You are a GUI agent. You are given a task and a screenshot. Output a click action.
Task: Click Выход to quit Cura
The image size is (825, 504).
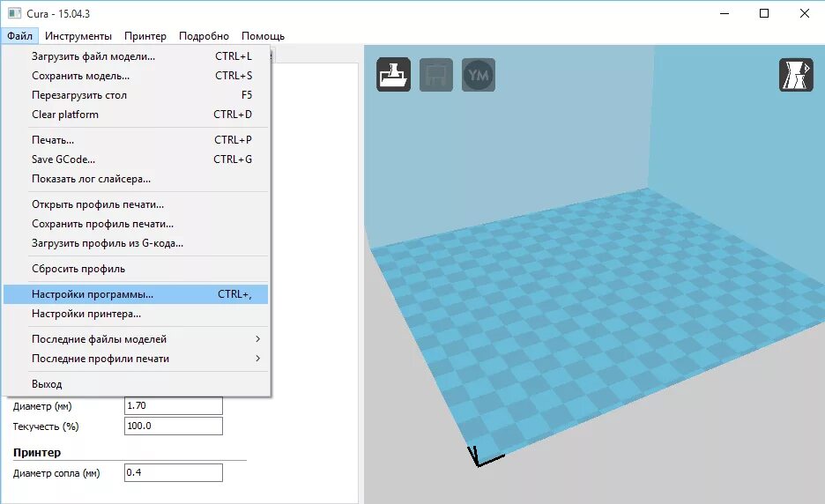click(136, 384)
